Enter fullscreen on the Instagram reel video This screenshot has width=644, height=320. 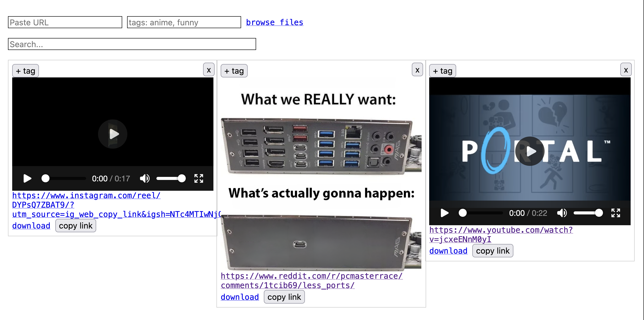(199, 179)
